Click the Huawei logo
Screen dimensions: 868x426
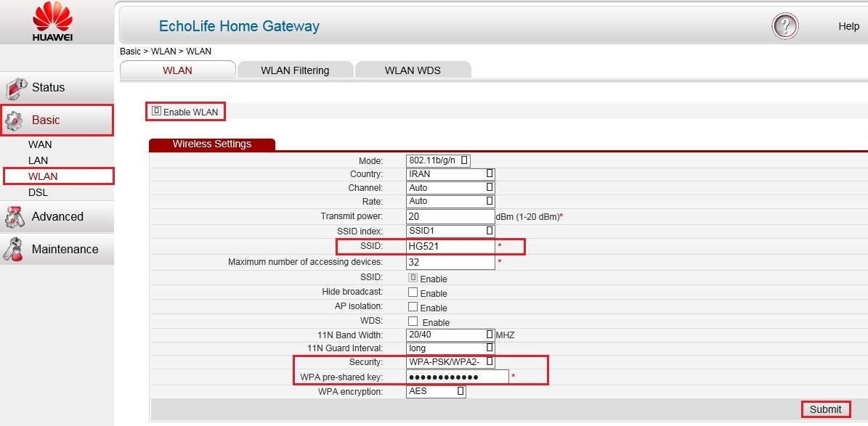tap(53, 22)
